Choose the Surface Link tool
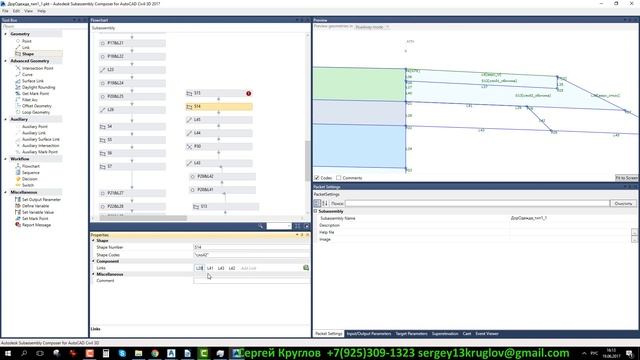Image resolution: width=640 pixels, height=360 pixels. coord(33,81)
